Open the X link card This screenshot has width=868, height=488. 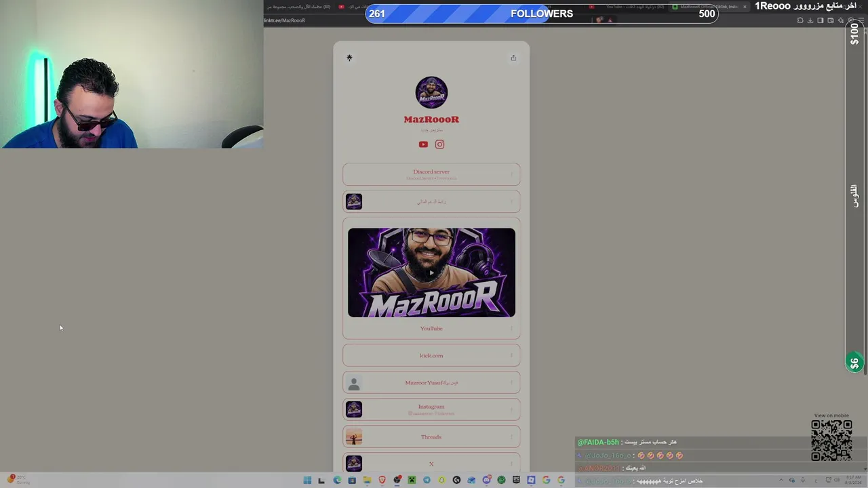(x=431, y=464)
